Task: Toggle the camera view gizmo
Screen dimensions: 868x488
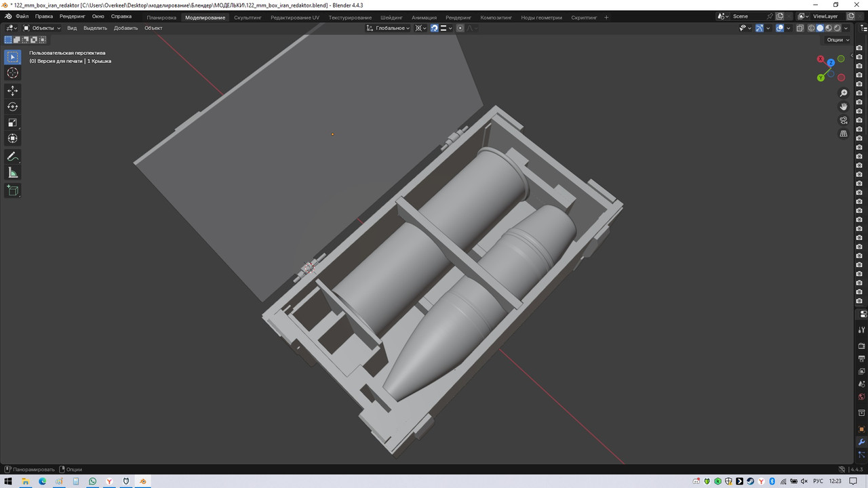Action: 844,120
